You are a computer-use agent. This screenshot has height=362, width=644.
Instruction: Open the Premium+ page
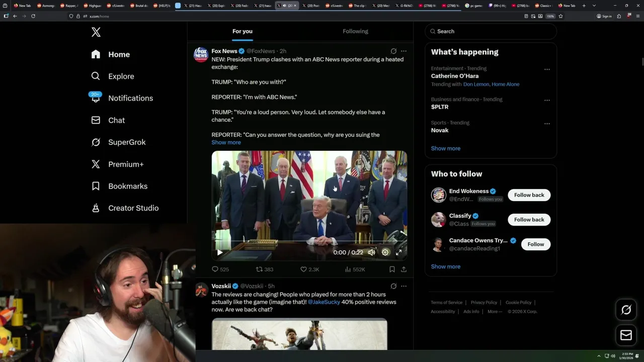pos(117,164)
